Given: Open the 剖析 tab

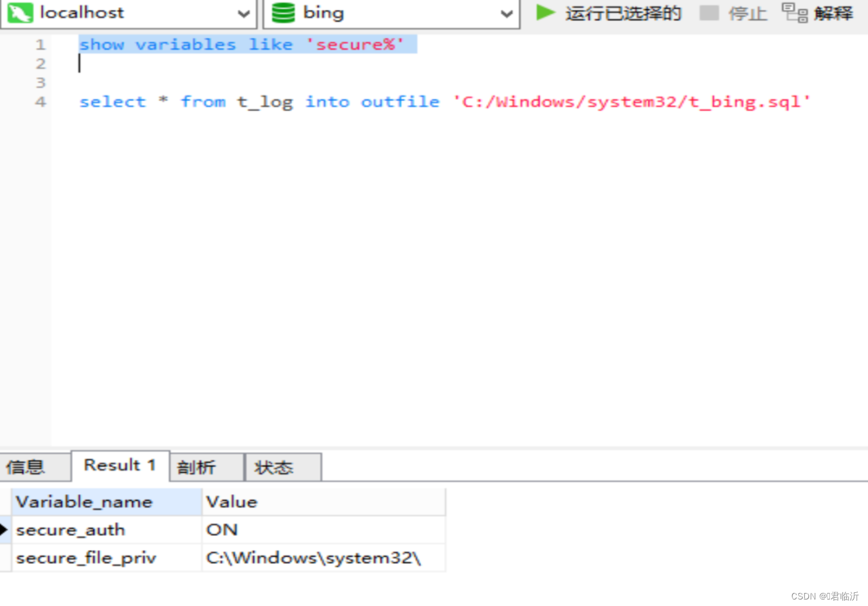Looking at the screenshot, I should (207, 467).
